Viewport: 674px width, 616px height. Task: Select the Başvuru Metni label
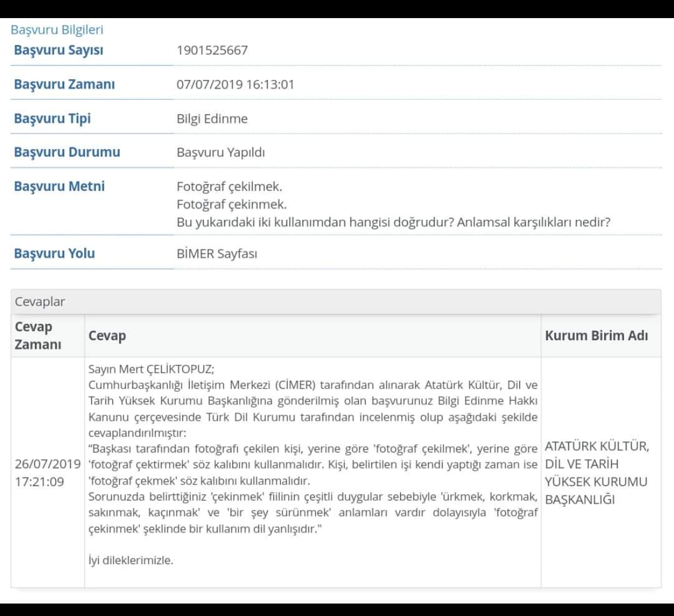(59, 186)
